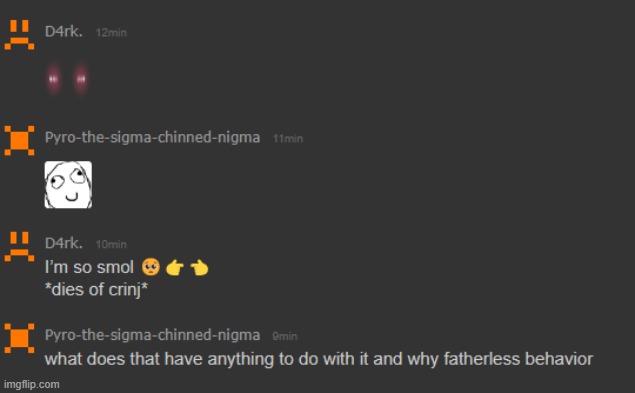The image size is (635, 393).
Task: Click the 12min timestamp
Action: click(111, 32)
